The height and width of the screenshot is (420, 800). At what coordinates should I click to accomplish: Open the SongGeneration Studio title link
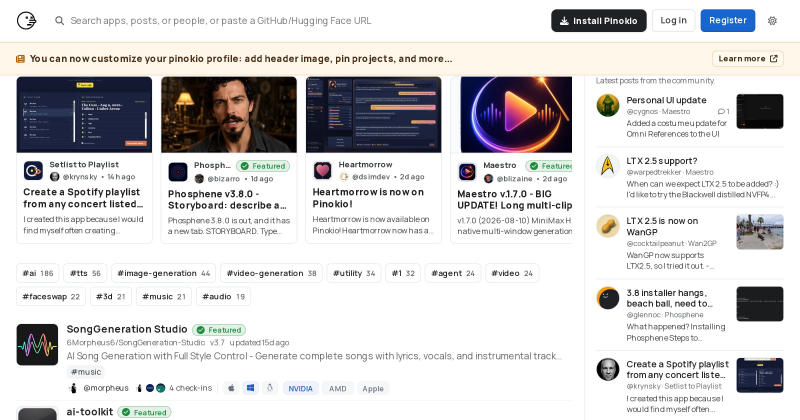click(x=127, y=329)
